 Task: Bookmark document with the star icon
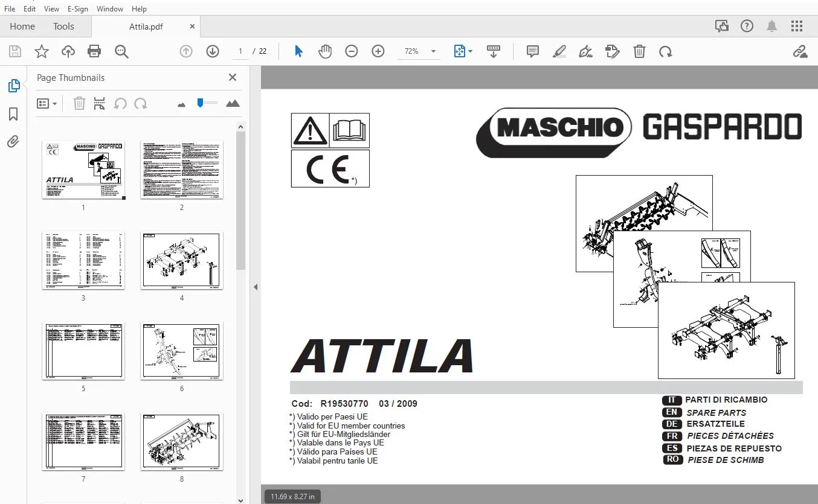pyautogui.click(x=41, y=51)
